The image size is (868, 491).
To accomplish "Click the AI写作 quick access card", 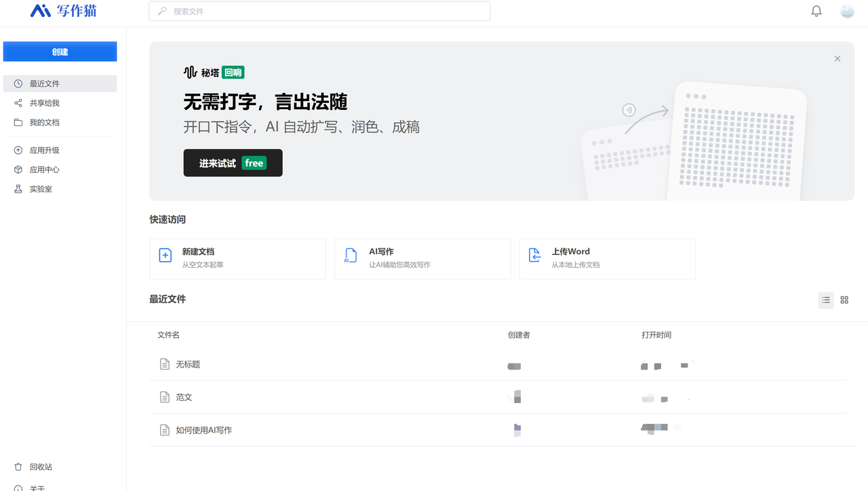I will click(422, 258).
